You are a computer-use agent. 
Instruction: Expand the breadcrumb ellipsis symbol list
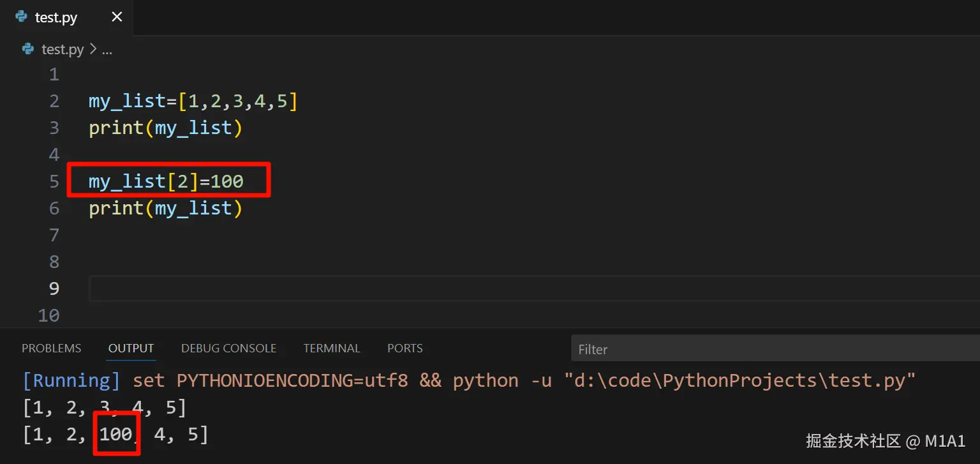pos(107,50)
